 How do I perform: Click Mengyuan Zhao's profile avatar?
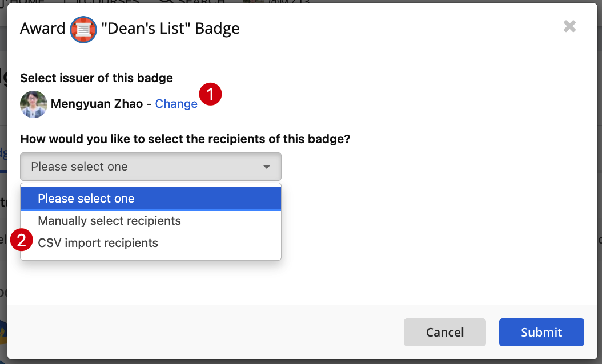coord(34,104)
